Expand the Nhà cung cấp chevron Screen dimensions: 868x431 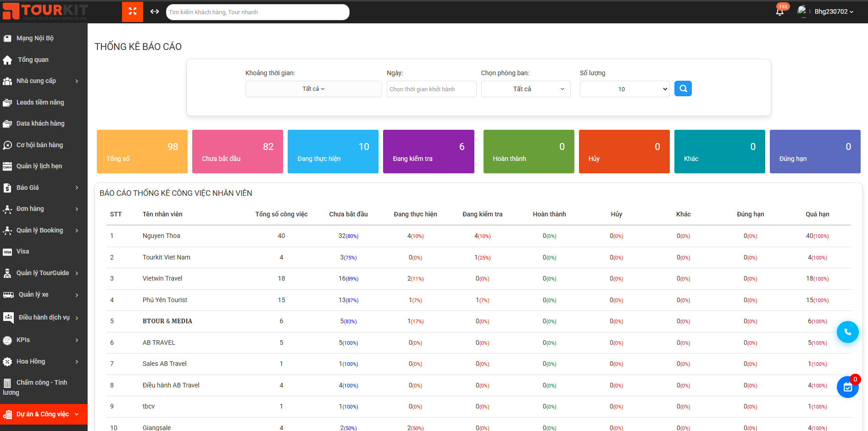coord(77,81)
